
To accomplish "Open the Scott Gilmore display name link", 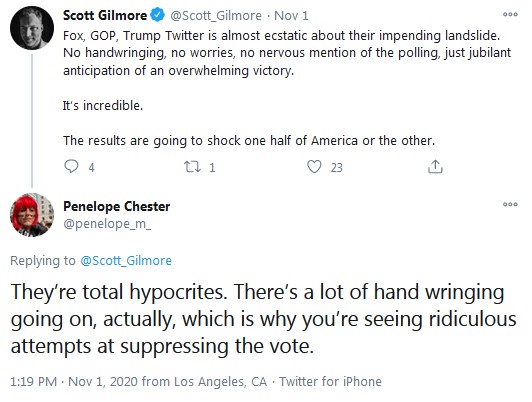I will coord(105,16).
